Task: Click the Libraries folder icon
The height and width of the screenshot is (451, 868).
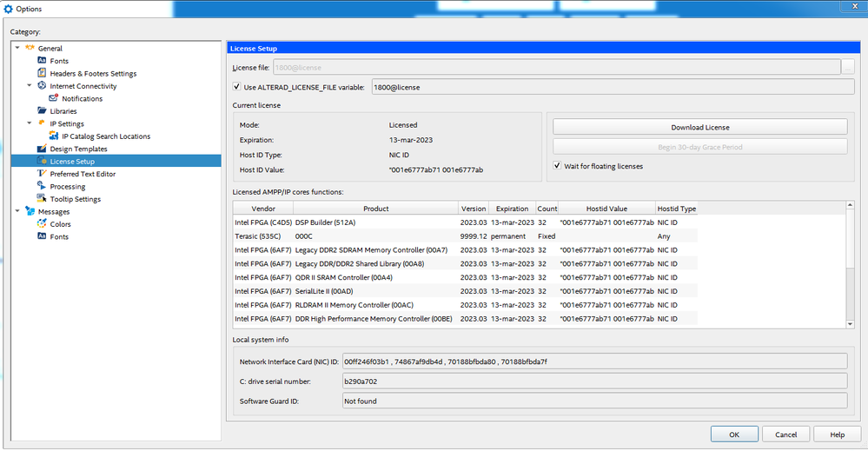Action: click(42, 111)
